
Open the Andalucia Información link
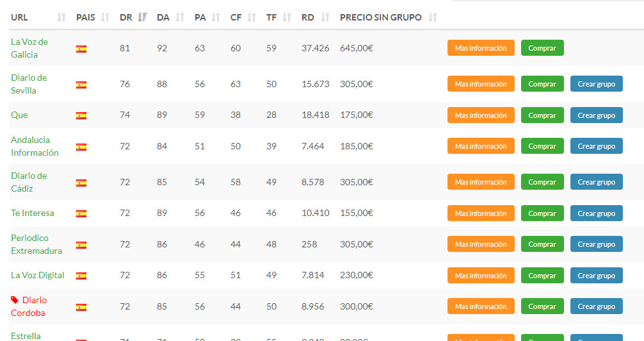(x=35, y=146)
